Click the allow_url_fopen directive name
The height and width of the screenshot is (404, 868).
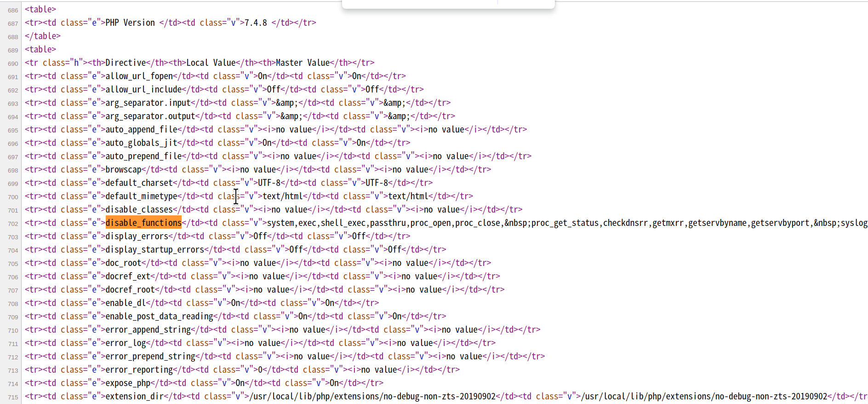click(139, 76)
